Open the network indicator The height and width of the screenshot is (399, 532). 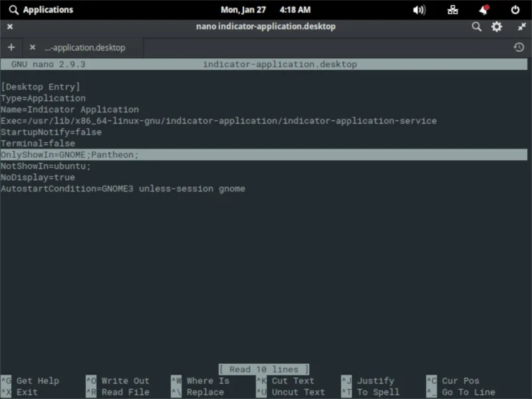tap(453, 10)
